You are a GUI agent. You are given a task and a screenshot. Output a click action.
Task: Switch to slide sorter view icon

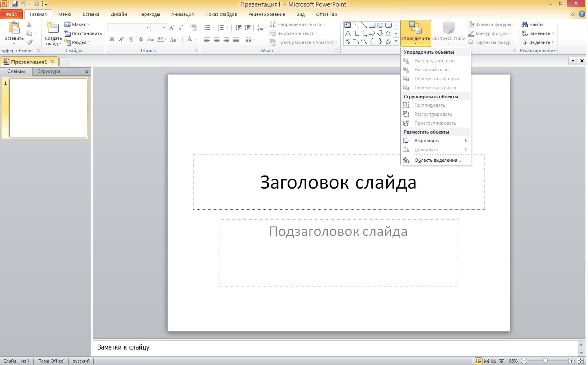tap(486, 361)
